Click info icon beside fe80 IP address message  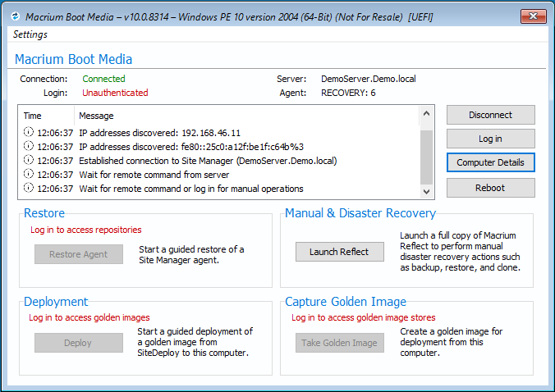pos(28,146)
